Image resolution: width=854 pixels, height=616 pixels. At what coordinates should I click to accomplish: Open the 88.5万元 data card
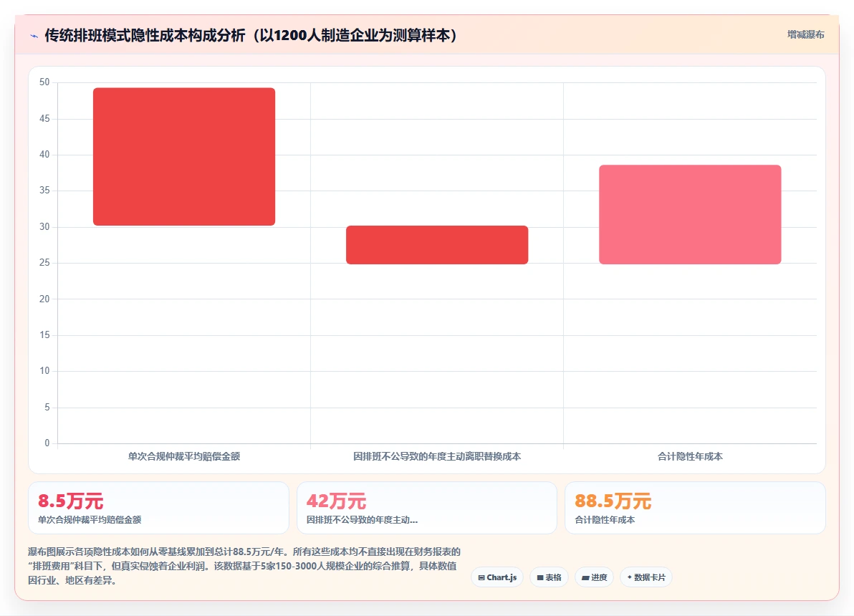pyautogui.click(x=696, y=508)
